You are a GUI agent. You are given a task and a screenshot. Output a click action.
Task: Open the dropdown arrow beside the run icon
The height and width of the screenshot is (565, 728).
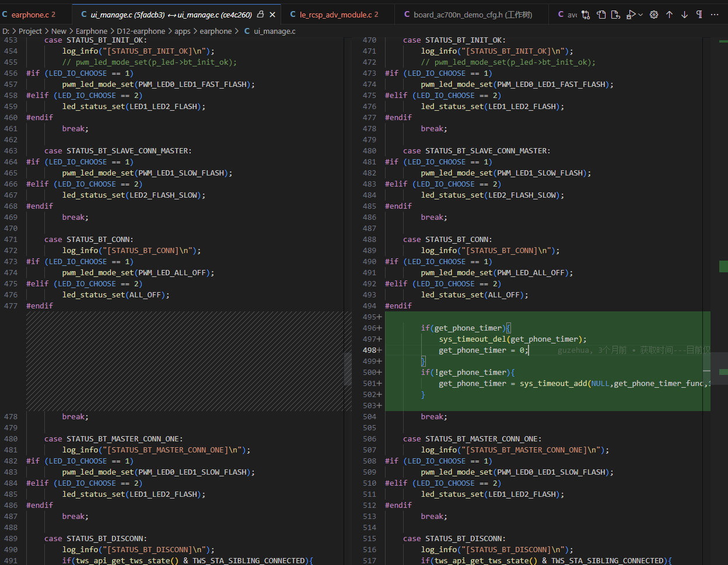coord(640,15)
